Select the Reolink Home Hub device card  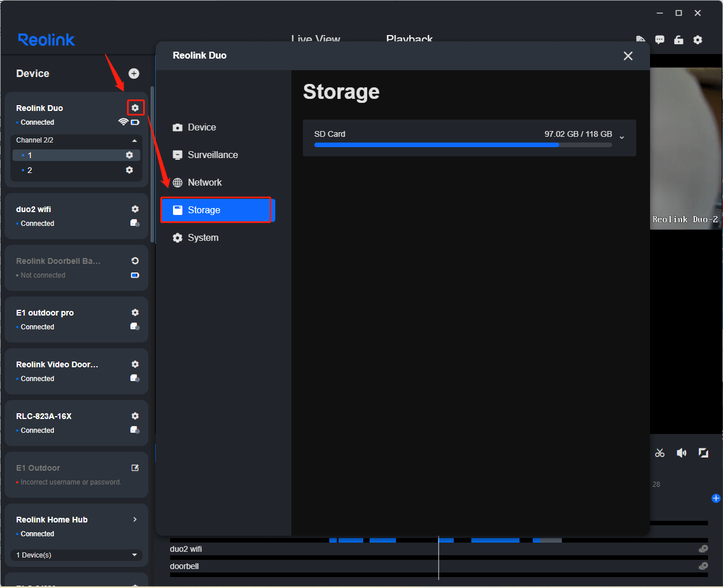(76, 535)
